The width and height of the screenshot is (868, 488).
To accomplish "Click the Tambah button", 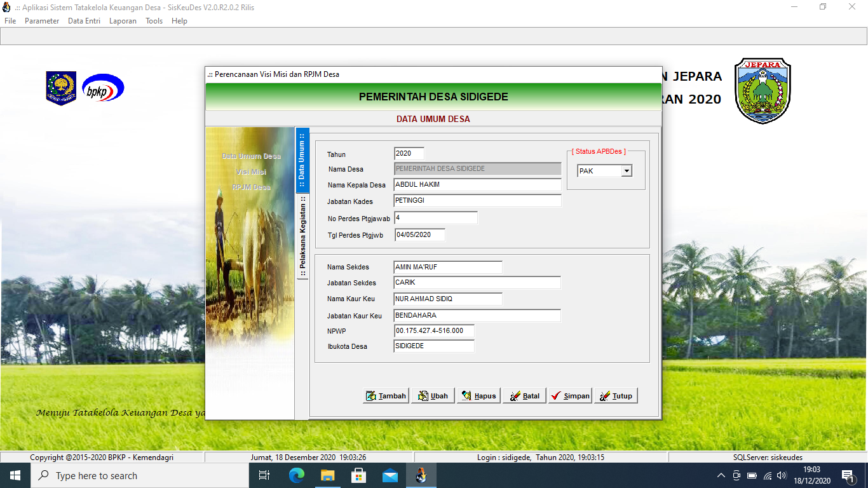I will [x=386, y=396].
